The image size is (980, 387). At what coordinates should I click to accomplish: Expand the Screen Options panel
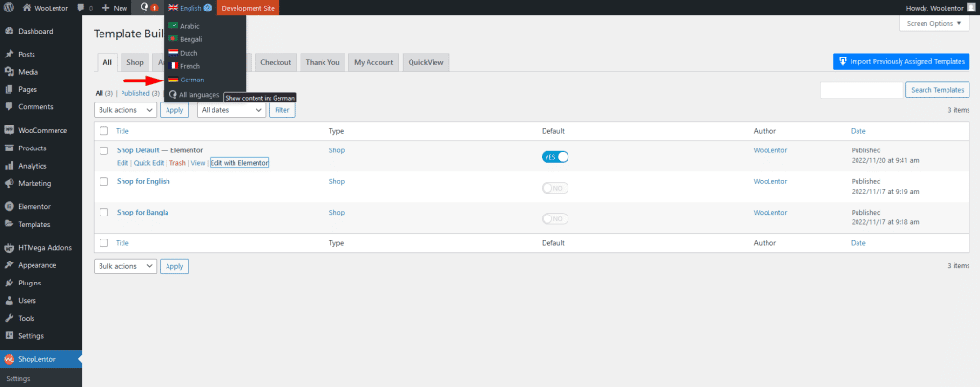click(934, 23)
